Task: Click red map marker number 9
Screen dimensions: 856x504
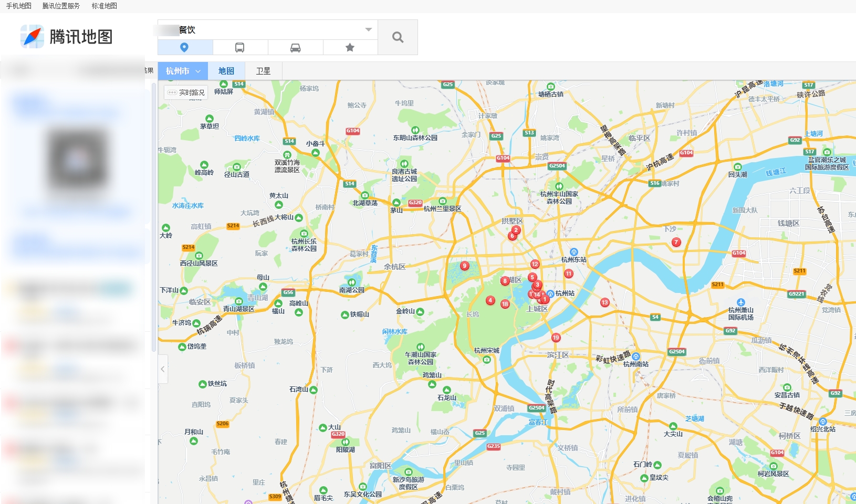Action: click(464, 266)
